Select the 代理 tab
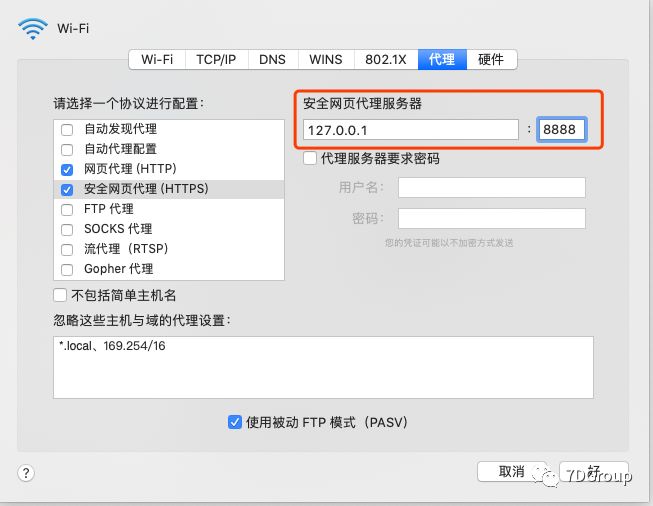Screen dimensions: 653x506 click(442, 60)
